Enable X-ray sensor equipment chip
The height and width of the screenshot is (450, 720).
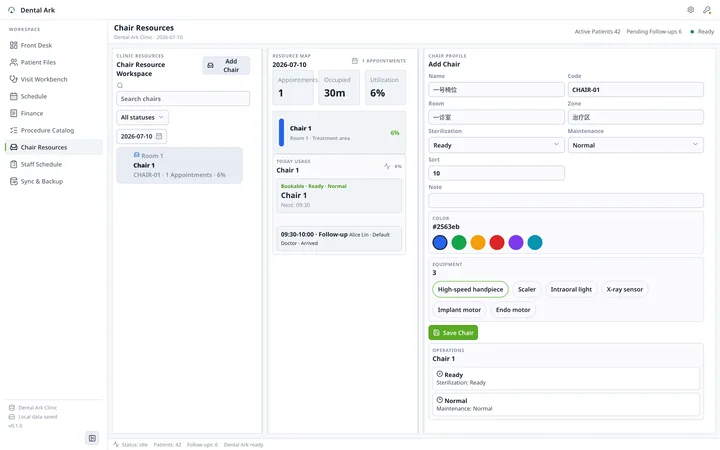[624, 289]
